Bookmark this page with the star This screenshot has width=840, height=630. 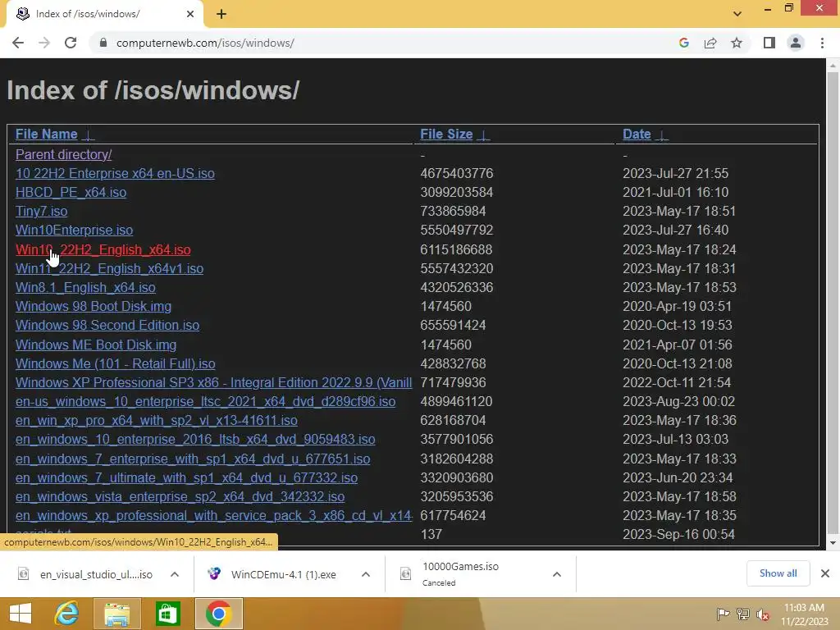click(x=737, y=43)
